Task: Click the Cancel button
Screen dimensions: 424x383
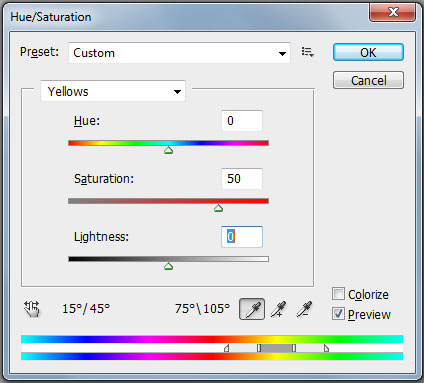Action: (368, 80)
